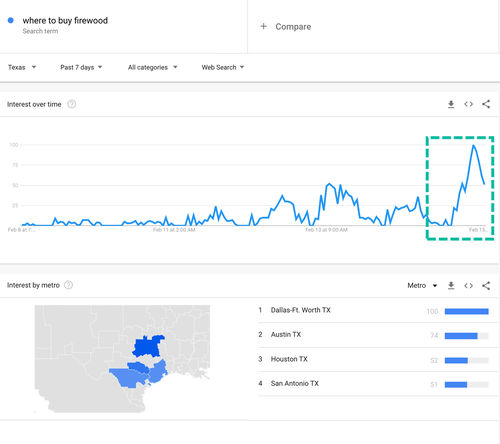This screenshot has height=444, width=500.
Task: Open Austin TX metro result
Action: click(373, 335)
